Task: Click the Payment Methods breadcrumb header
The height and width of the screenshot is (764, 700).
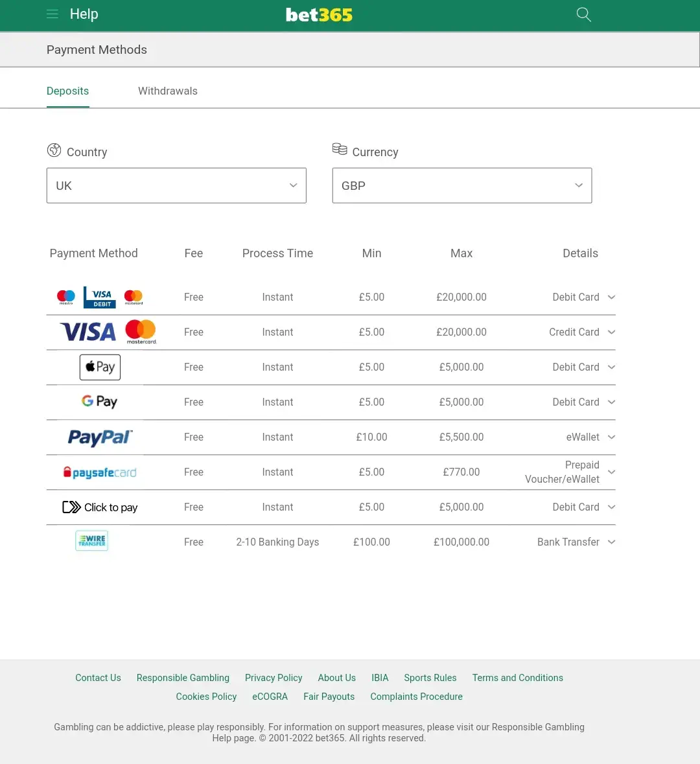Action: [97, 49]
